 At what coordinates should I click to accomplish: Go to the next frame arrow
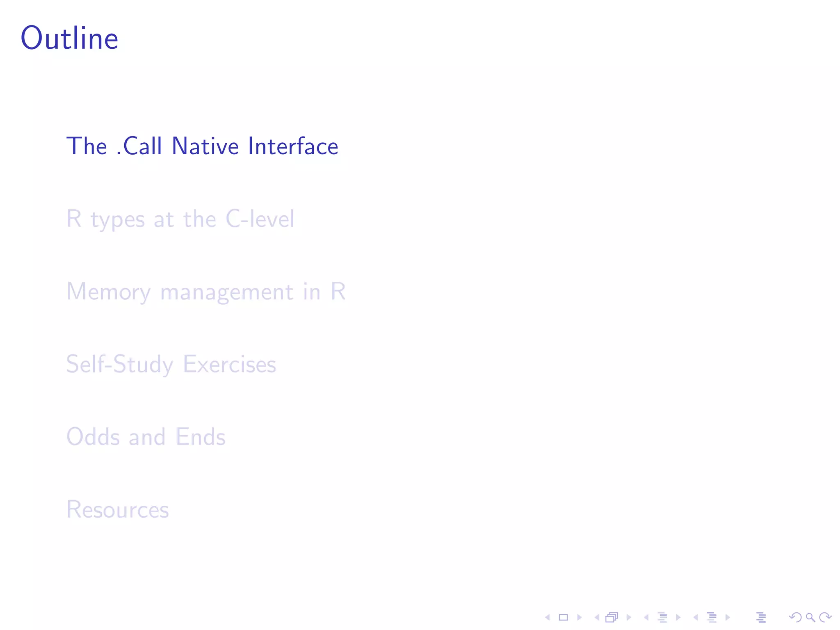[x=629, y=617]
